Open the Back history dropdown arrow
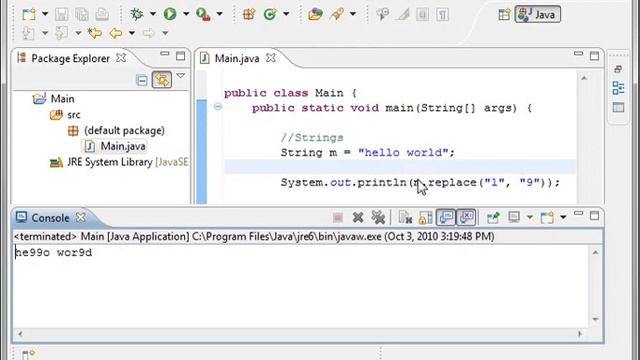 pos(132,33)
